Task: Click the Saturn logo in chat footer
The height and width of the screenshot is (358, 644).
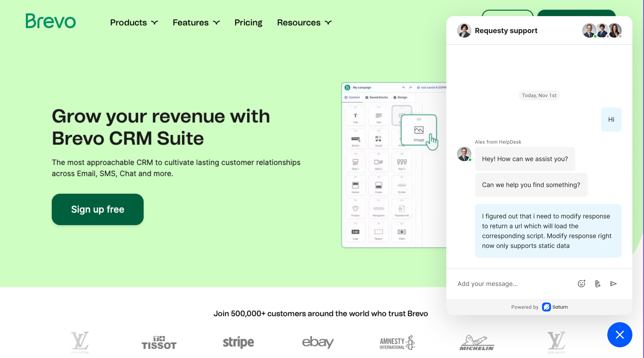Action: (555, 307)
